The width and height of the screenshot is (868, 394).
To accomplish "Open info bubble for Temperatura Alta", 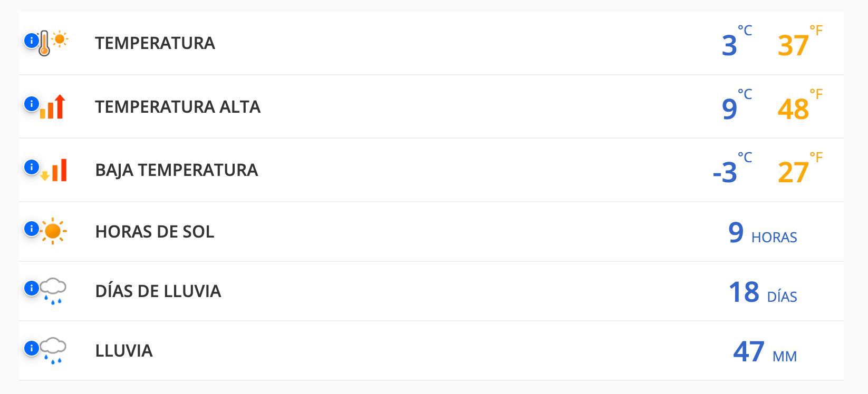I will click(x=32, y=104).
